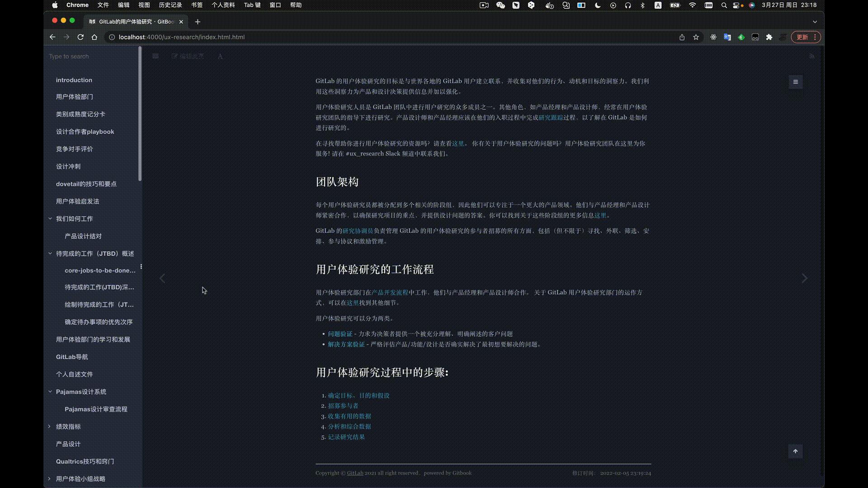Open the page table-of-contents menu icon
Screen dimensions: 868x488
[796, 82]
